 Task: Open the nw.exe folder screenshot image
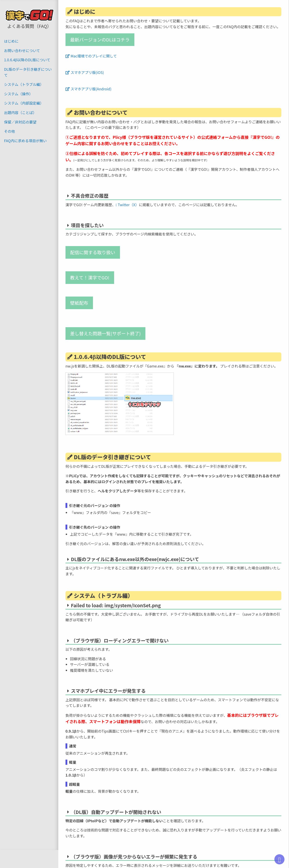pos(120,403)
